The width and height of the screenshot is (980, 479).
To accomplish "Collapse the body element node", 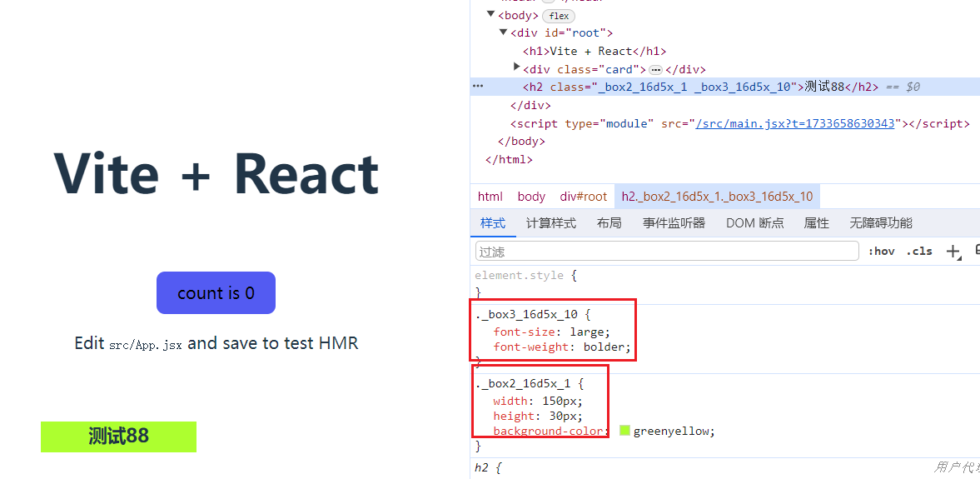I will 490,14.
